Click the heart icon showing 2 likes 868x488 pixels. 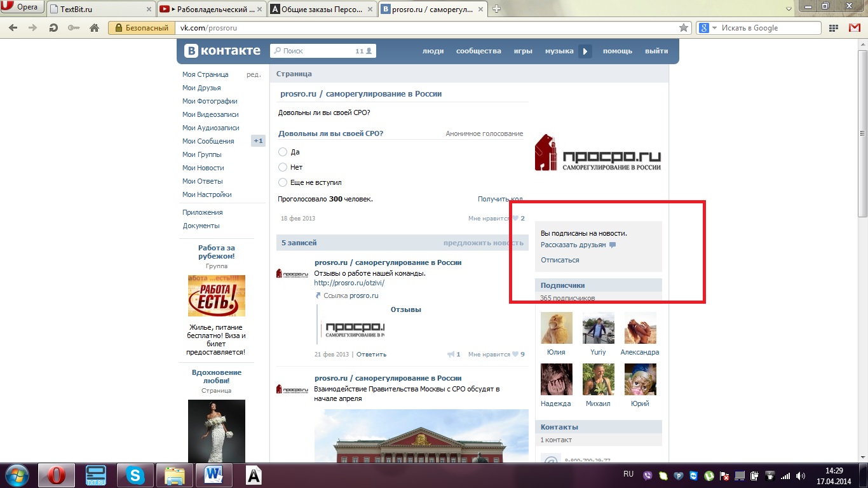[516, 219]
